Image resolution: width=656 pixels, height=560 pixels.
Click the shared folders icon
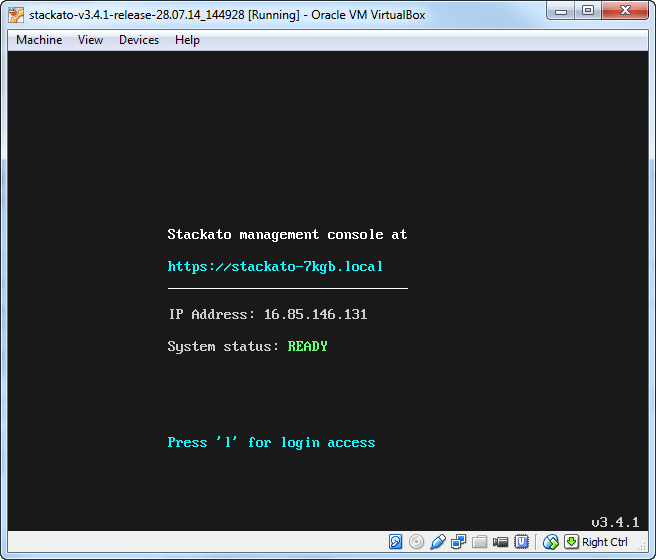[479, 542]
